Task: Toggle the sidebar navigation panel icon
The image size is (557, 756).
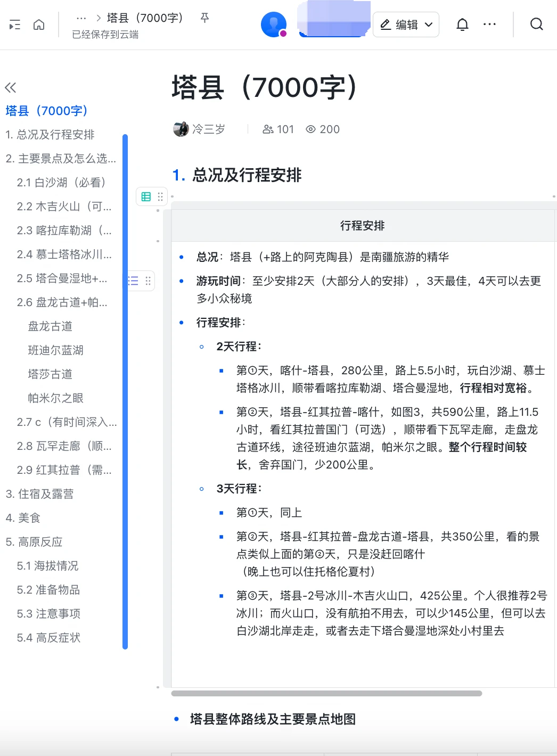Action: pos(15,24)
